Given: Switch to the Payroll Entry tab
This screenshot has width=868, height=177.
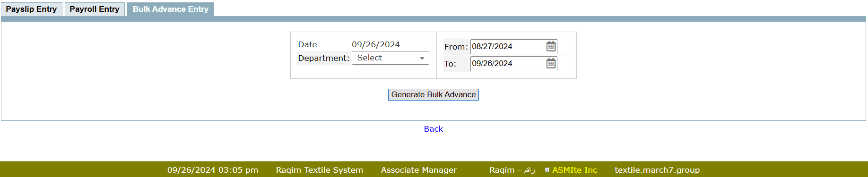Looking at the screenshot, I should tap(95, 9).
